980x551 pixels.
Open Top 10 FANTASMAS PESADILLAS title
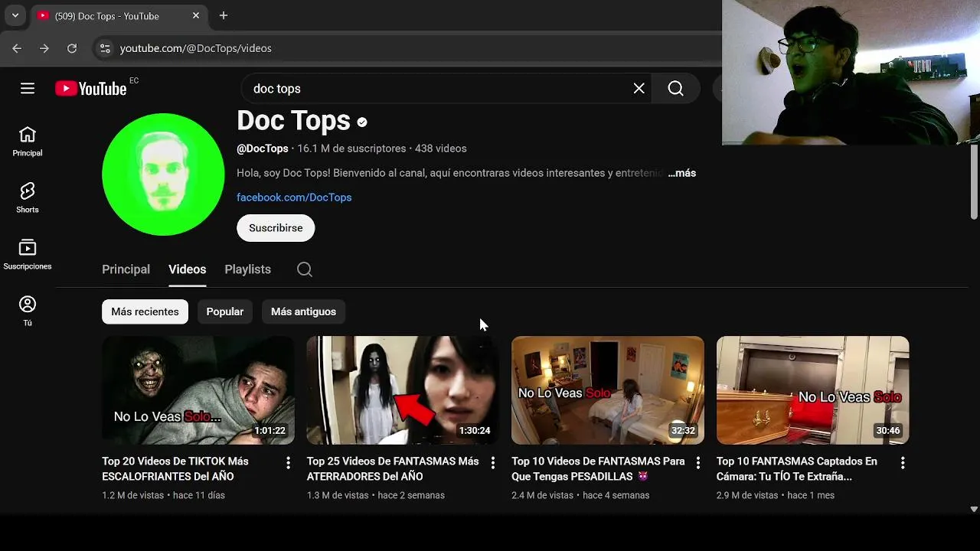point(598,469)
